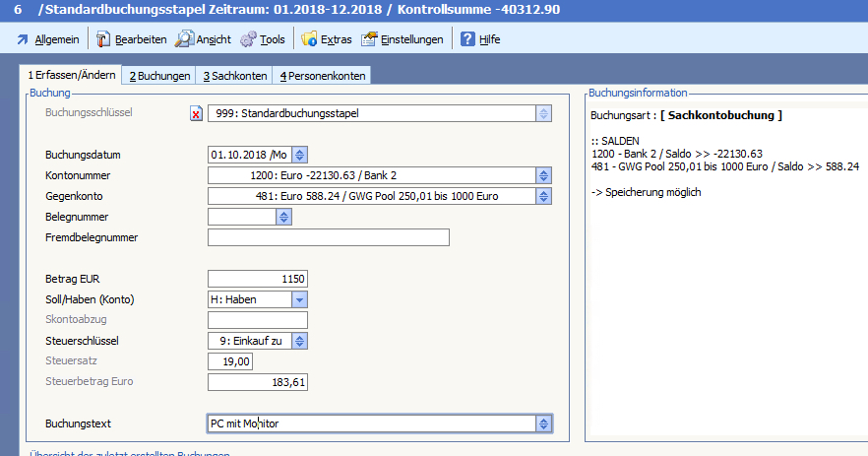The image size is (868, 456).
Task: Switch to the 2 Buchungen tab
Action: click(159, 76)
